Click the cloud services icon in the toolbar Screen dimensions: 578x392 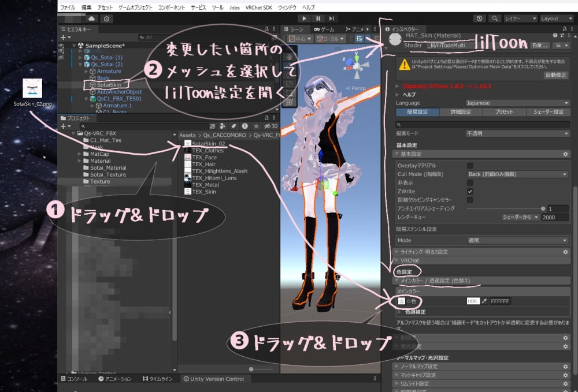91,18
